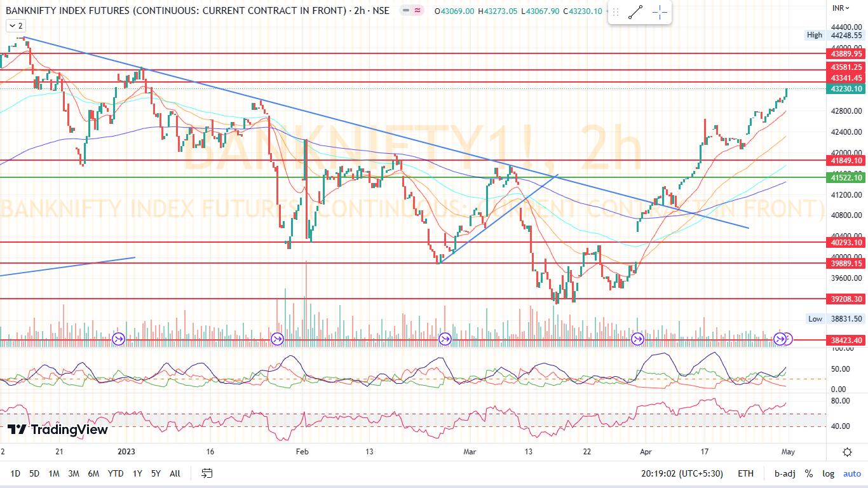
Task: Click the 43341.45 price line label
Action: [844, 78]
